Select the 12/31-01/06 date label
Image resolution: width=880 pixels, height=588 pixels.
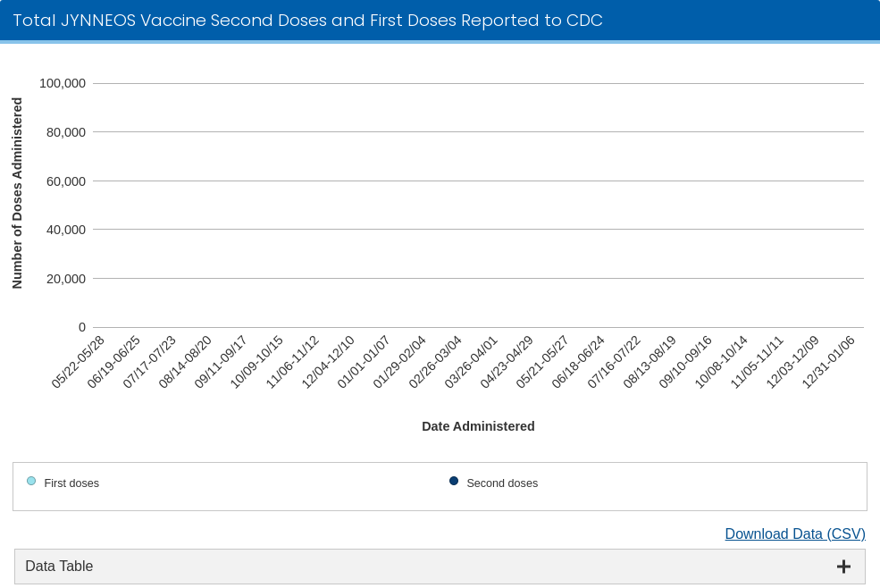829,362
